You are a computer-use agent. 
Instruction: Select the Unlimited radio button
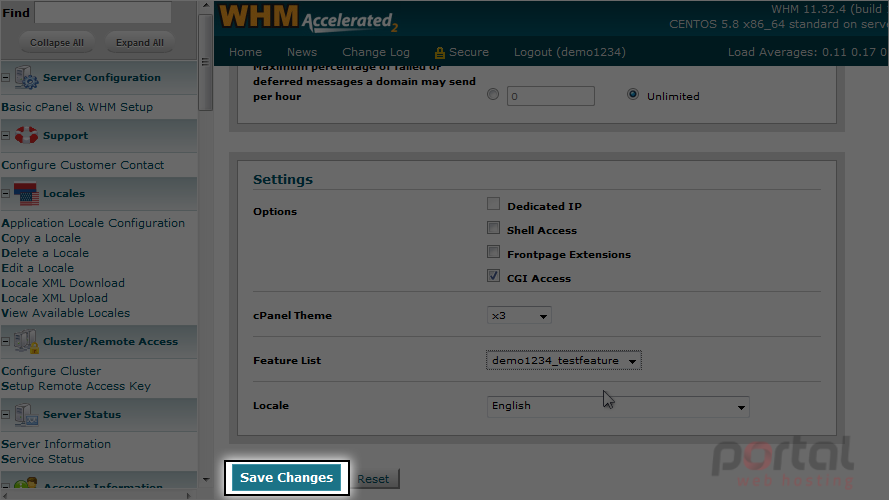(633, 94)
